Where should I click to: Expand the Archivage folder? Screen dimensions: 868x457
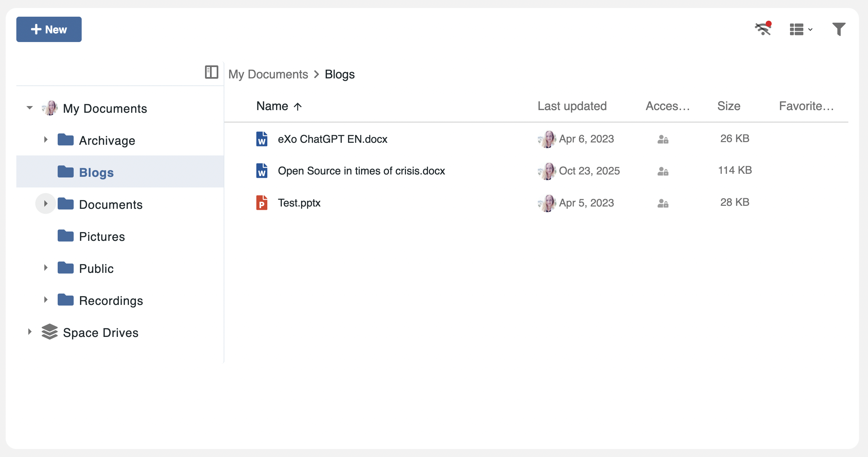(45, 140)
